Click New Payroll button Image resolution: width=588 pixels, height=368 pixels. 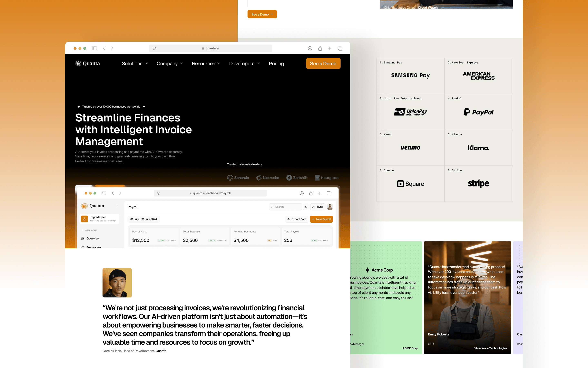321,219
